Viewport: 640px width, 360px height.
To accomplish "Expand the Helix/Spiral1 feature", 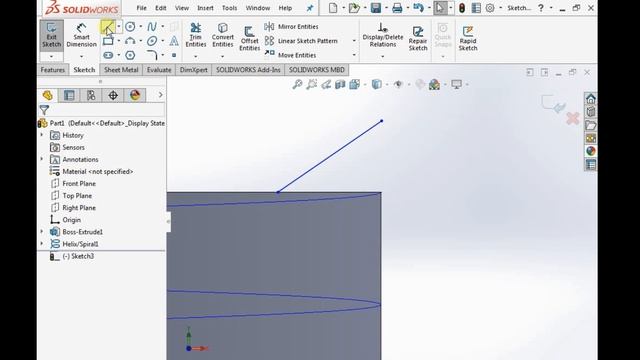I will (x=42, y=244).
